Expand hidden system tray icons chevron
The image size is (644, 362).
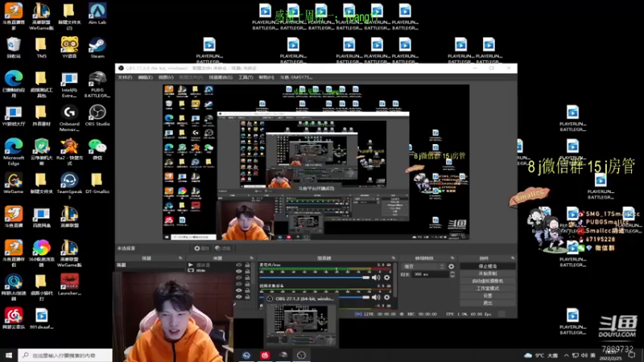[567, 355]
